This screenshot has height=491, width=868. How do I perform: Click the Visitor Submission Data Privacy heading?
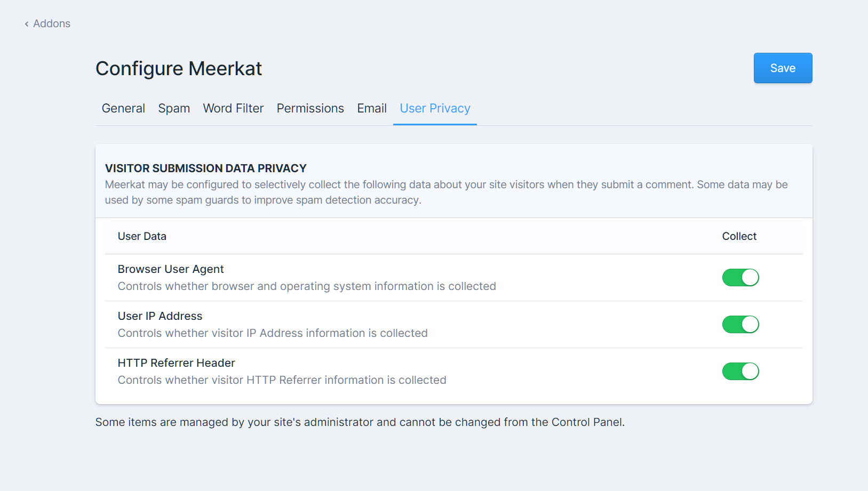(x=206, y=168)
